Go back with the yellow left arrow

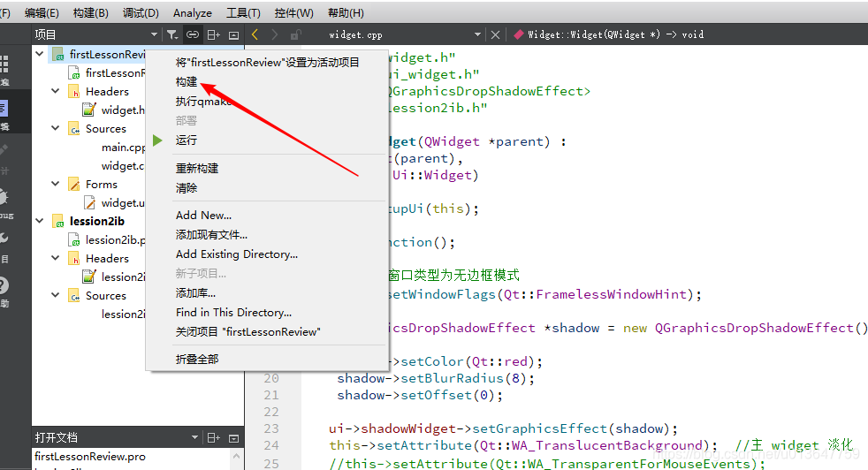pos(255,34)
